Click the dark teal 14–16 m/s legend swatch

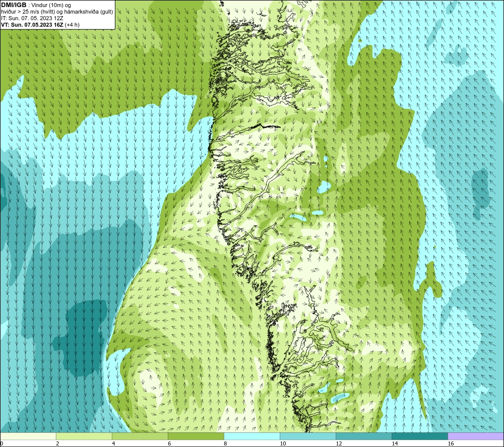(420, 436)
